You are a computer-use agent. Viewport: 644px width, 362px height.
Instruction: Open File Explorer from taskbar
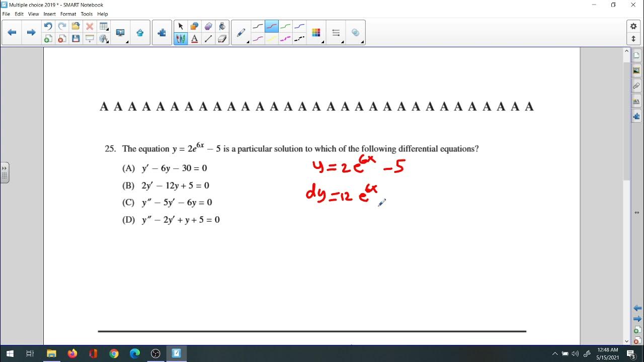51,354
